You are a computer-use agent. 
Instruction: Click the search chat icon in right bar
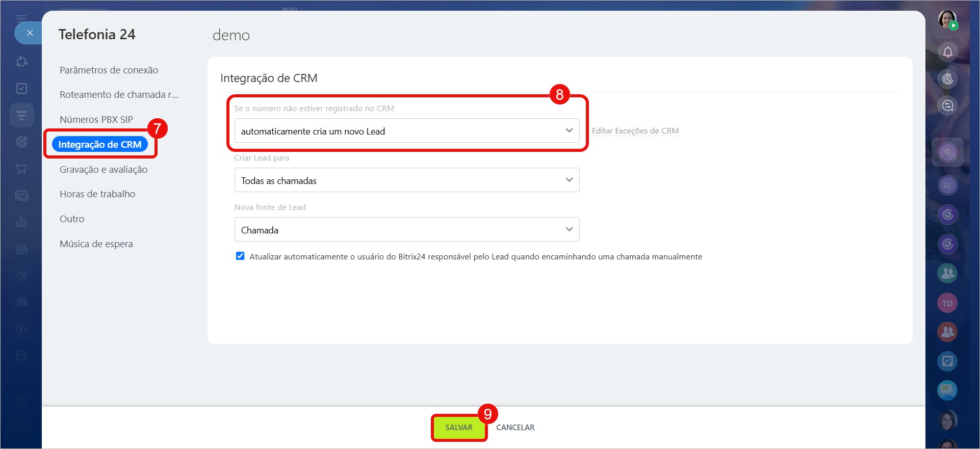tap(947, 105)
